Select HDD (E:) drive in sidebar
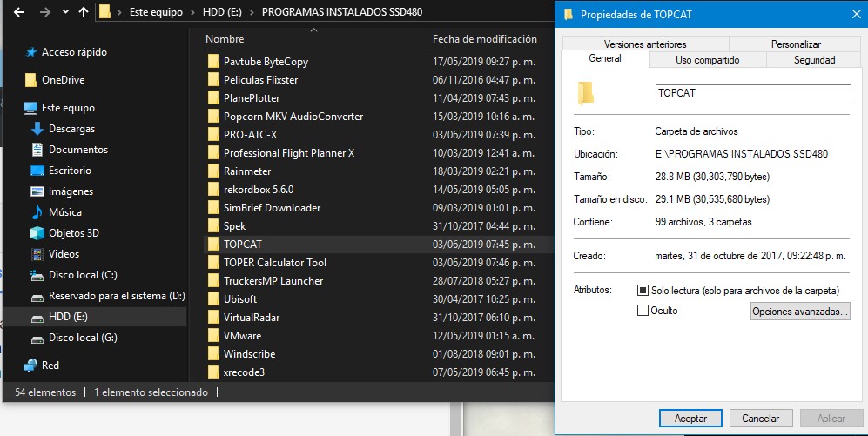This screenshot has height=436, width=868. (x=95, y=317)
